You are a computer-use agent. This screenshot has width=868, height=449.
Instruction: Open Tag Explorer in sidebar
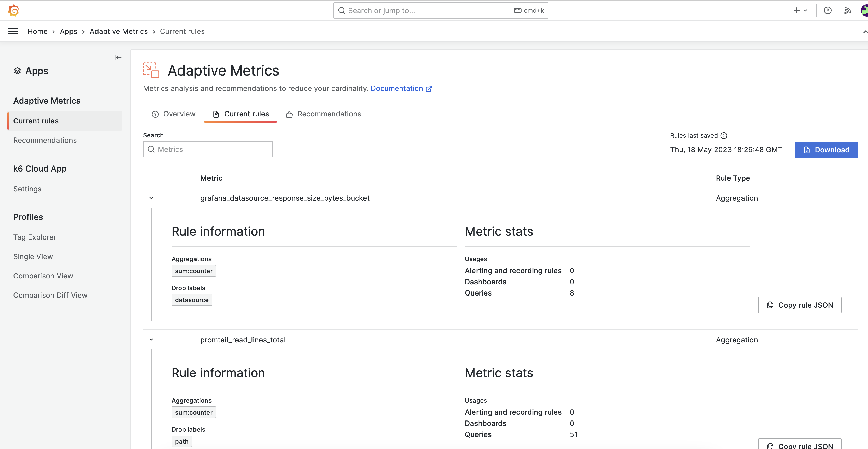coord(35,237)
